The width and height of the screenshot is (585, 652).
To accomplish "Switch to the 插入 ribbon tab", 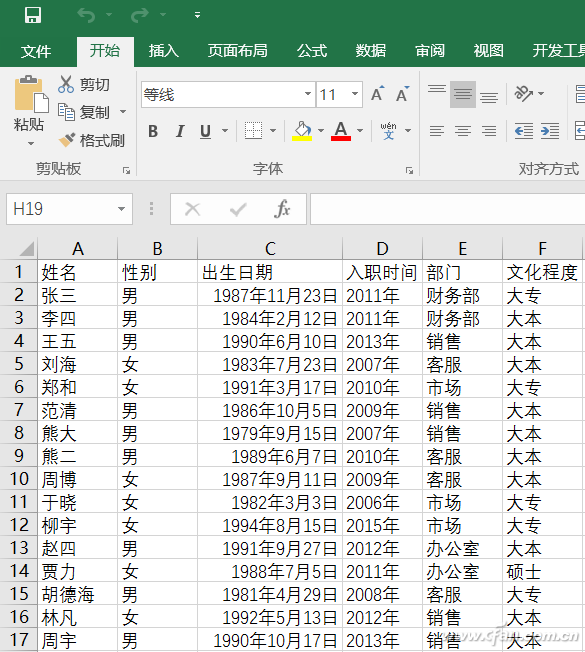I will [x=164, y=51].
